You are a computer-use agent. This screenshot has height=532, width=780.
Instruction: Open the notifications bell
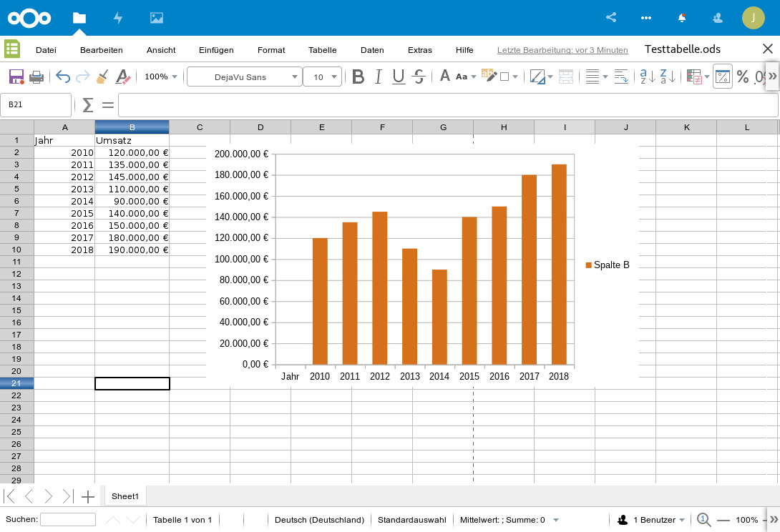pyautogui.click(x=682, y=18)
